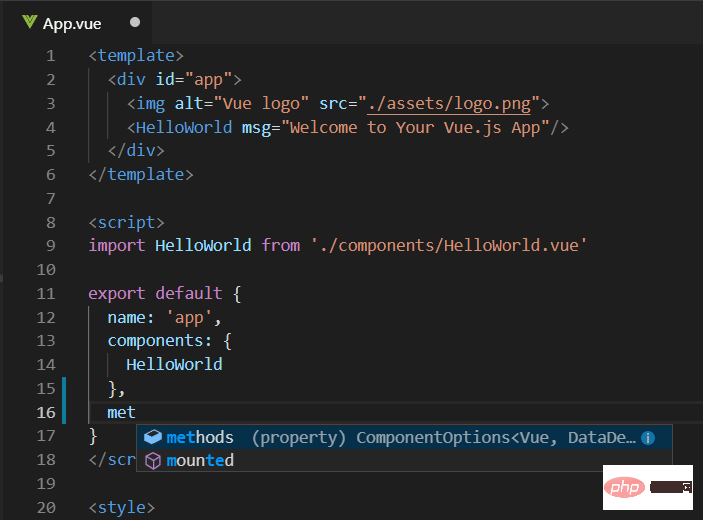
Task: Switch to the App.vue editor tab
Action: coord(77,23)
